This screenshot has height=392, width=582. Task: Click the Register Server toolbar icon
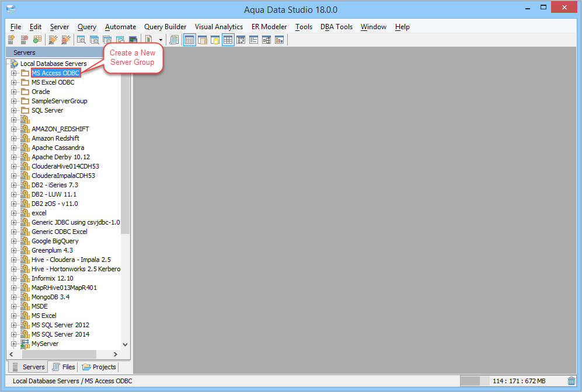click(12, 40)
